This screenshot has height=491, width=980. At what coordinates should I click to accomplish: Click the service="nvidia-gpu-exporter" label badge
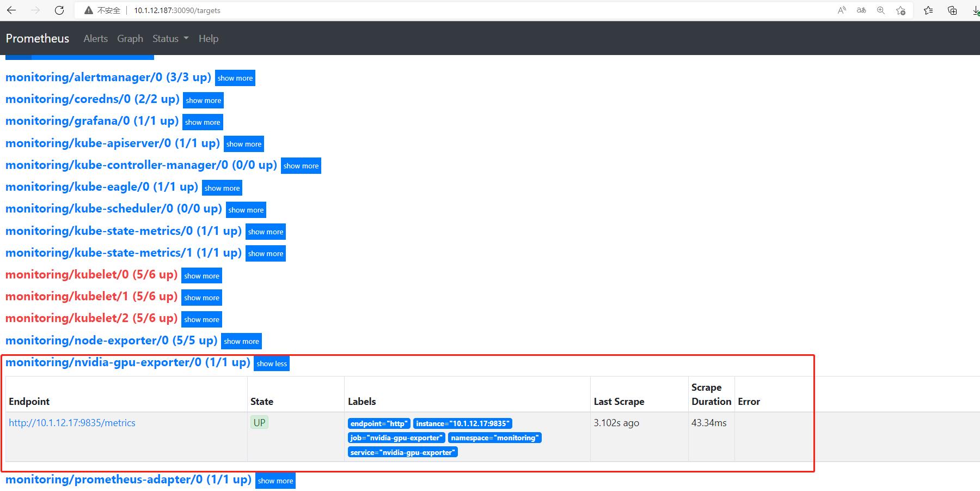click(403, 452)
